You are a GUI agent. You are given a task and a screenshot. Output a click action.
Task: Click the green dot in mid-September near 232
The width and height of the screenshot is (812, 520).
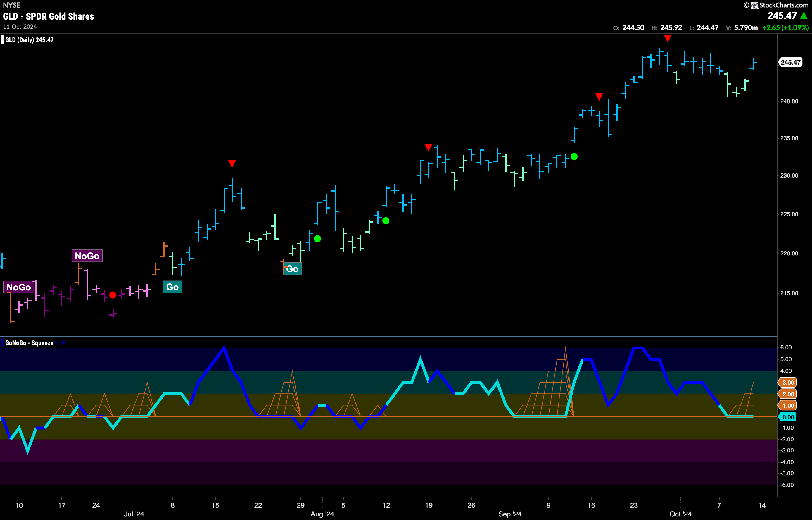pyautogui.click(x=574, y=157)
